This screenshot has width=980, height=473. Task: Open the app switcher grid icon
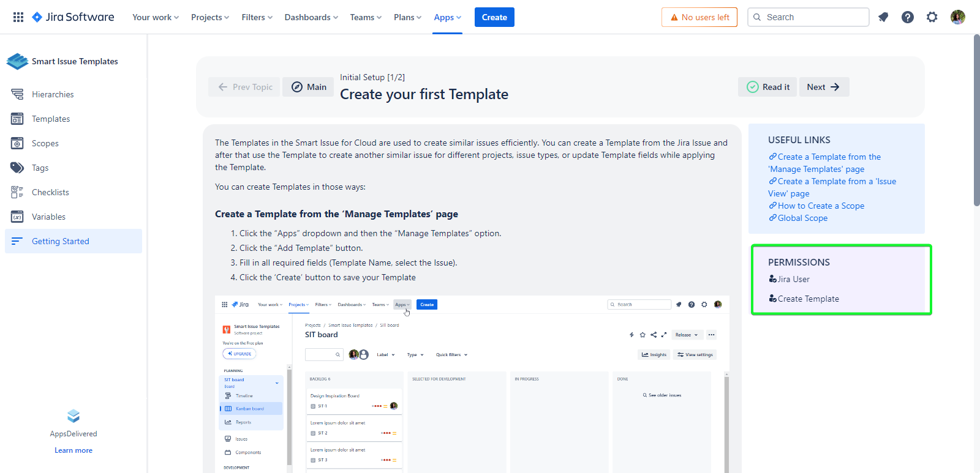pos(18,17)
